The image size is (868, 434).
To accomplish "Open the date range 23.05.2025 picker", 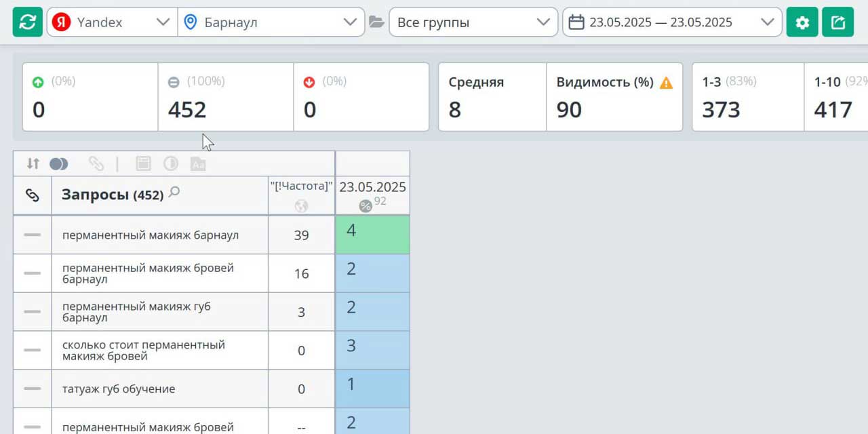I will 671,22.
